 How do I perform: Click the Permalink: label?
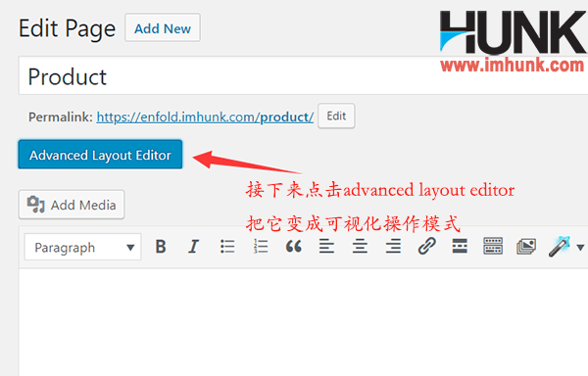(61, 117)
